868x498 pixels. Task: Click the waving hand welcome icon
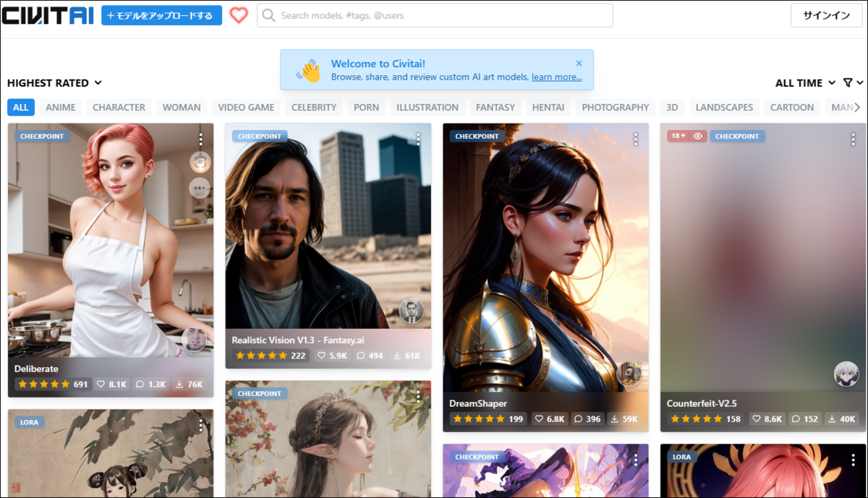308,70
